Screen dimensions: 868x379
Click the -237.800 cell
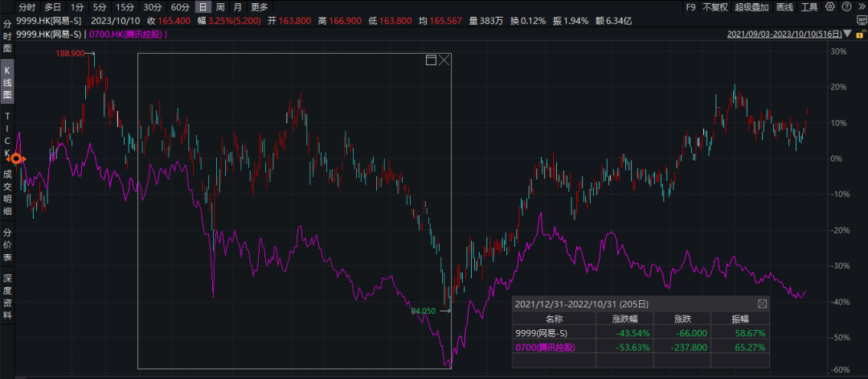point(688,348)
